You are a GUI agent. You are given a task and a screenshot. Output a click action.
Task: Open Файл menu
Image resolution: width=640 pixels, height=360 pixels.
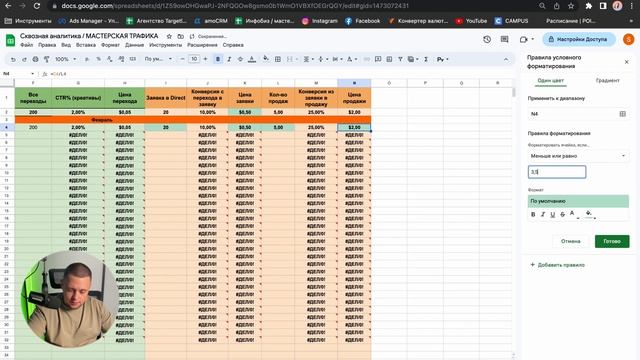[x=27, y=45]
